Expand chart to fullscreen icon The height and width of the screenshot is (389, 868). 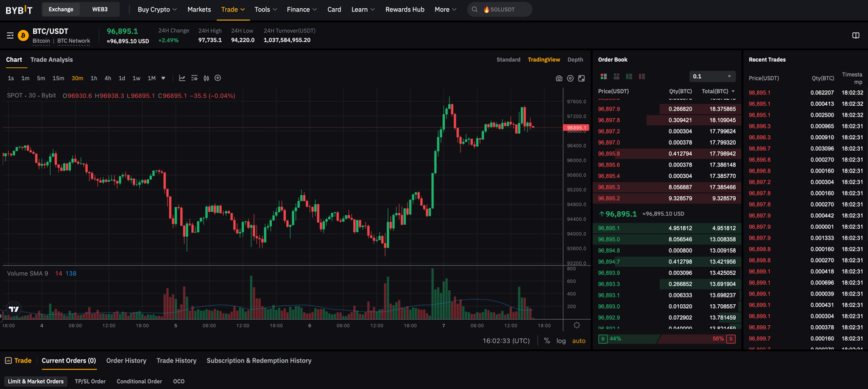pos(581,78)
